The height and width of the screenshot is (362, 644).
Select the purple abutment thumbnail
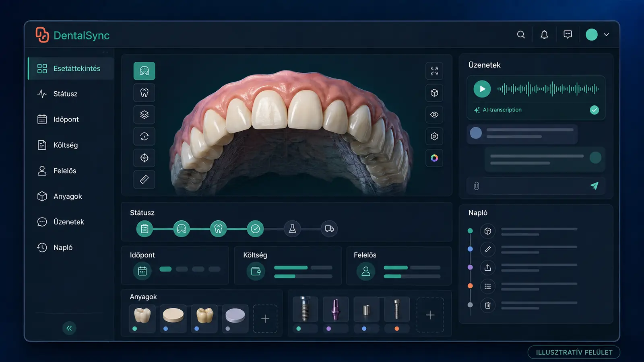pos(335,309)
